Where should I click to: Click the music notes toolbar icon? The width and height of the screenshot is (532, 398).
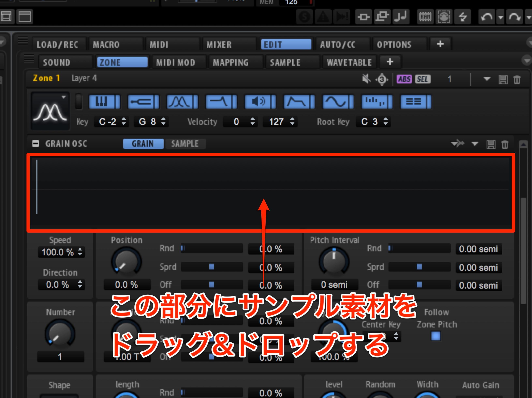(401, 17)
